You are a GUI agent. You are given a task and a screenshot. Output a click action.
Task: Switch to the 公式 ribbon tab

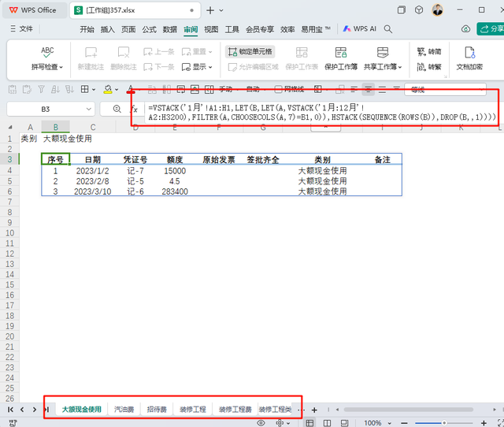(149, 29)
